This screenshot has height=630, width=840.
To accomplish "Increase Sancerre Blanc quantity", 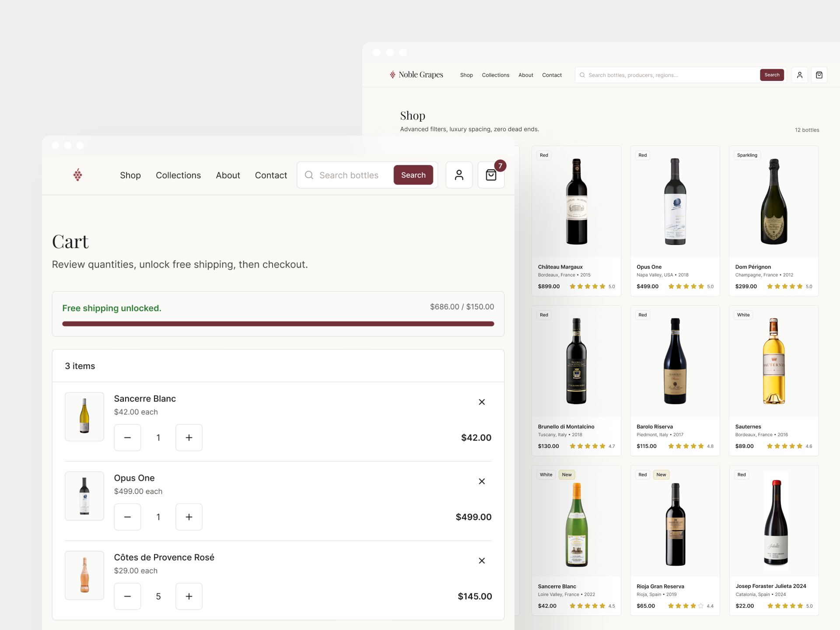I will [x=189, y=437].
